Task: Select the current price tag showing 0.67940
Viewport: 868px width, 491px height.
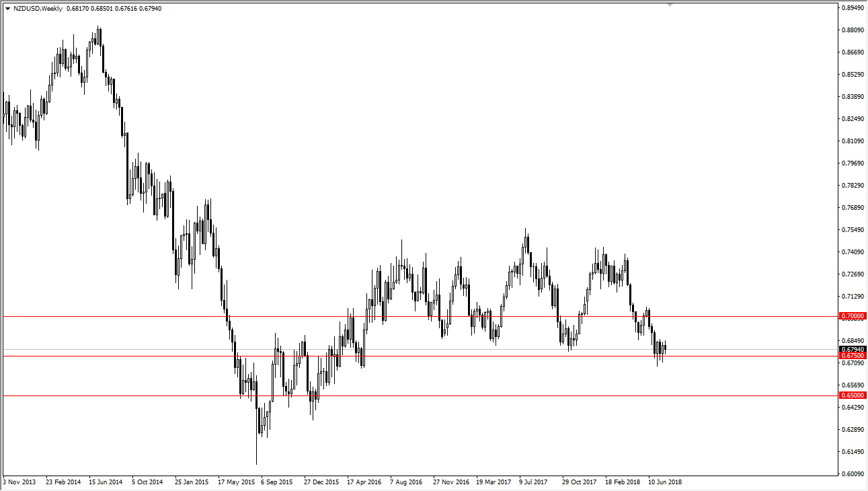Action: click(851, 348)
